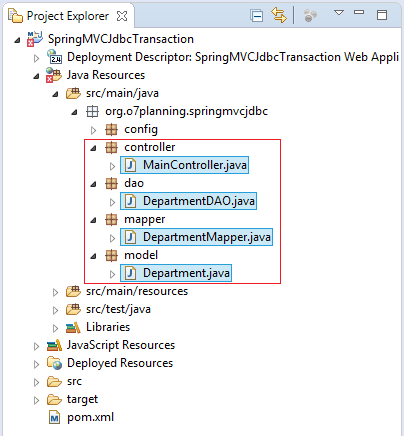Open the View Menu triangle dropdown
Screen dimensions: 404x436
[x=339, y=13]
